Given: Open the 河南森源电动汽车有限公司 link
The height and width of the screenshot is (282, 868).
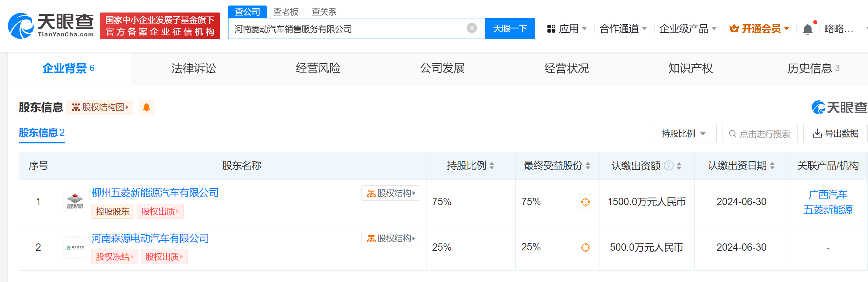Looking at the screenshot, I should pos(150,238).
